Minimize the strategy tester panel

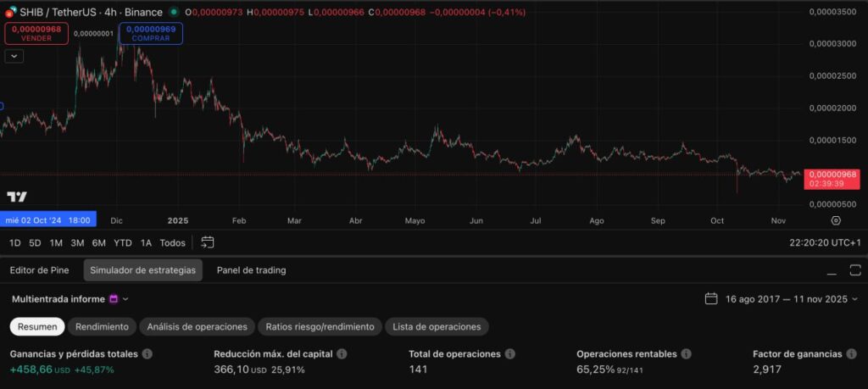[832, 270]
